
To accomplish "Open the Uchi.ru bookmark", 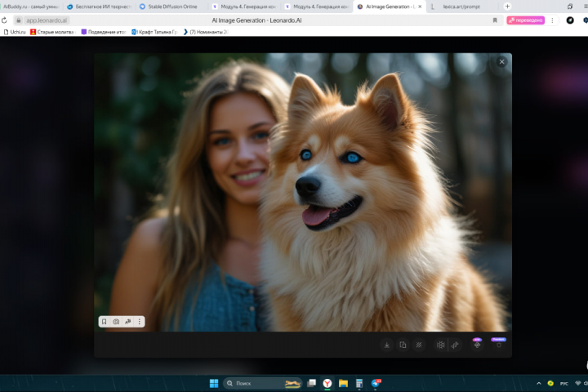I will click(15, 32).
